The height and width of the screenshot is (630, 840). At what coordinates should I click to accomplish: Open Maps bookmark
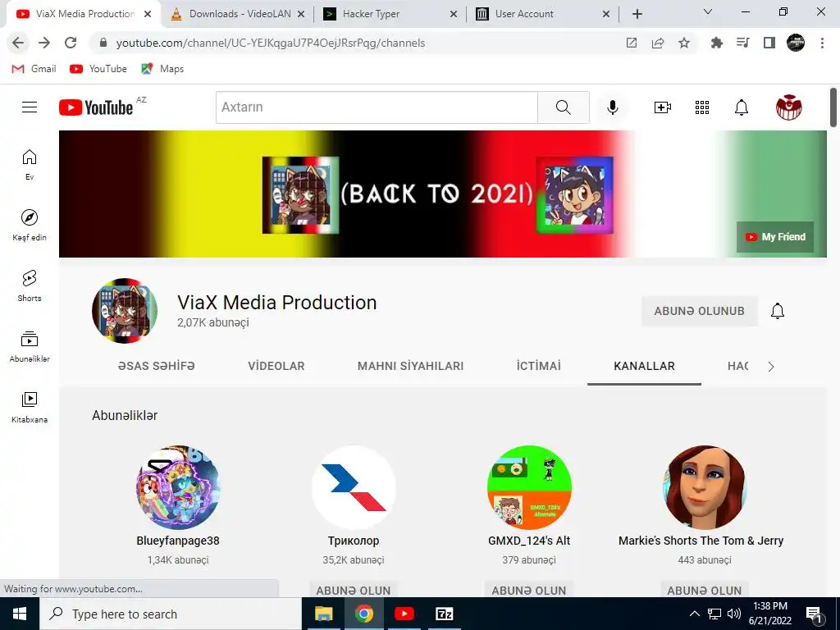(x=163, y=69)
